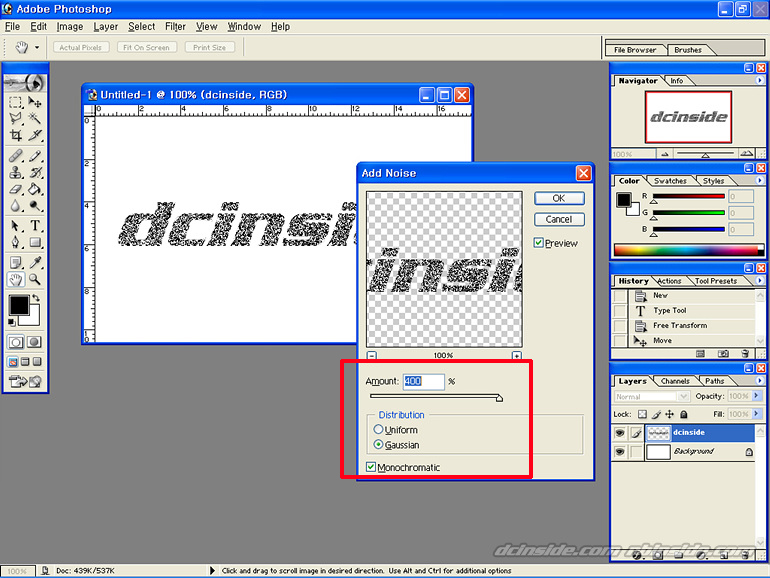Image resolution: width=770 pixels, height=578 pixels.
Task: Reset default foreground and background colors
Action: [12, 323]
